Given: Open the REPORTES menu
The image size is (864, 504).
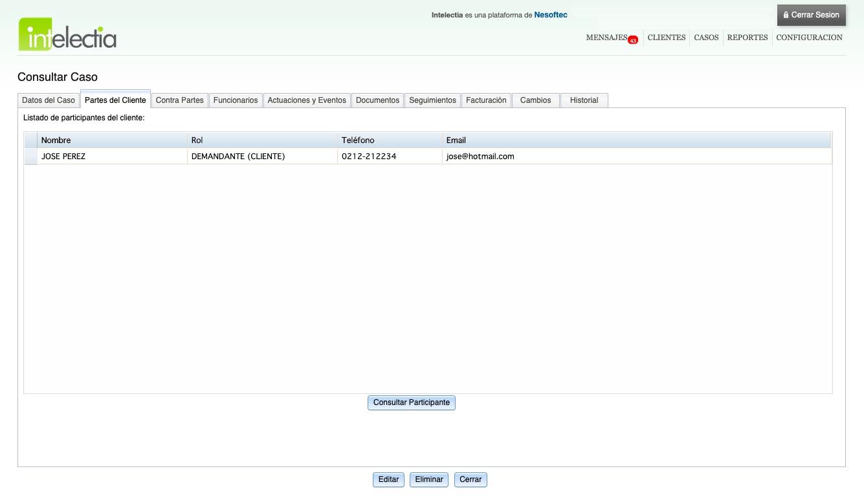Looking at the screenshot, I should (747, 38).
